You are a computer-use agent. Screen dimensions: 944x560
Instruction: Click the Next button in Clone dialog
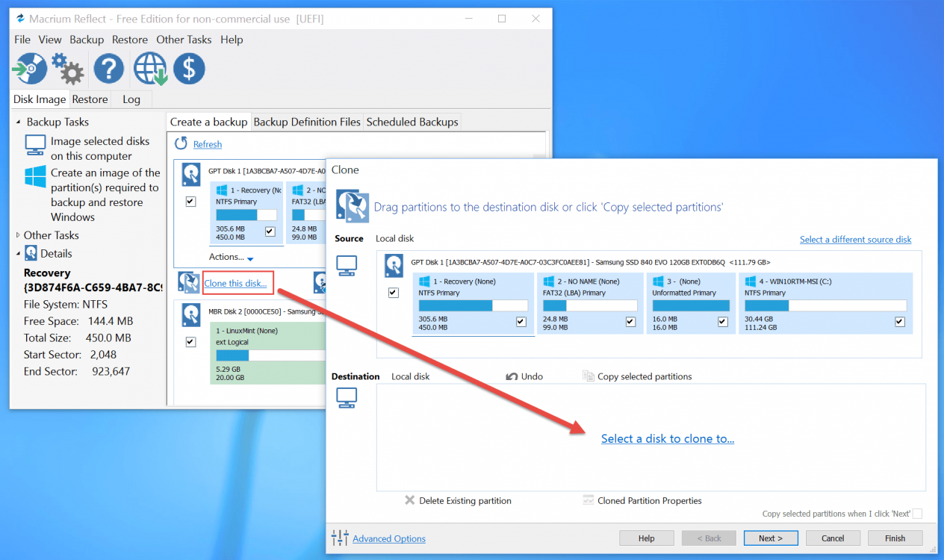pyautogui.click(x=771, y=538)
